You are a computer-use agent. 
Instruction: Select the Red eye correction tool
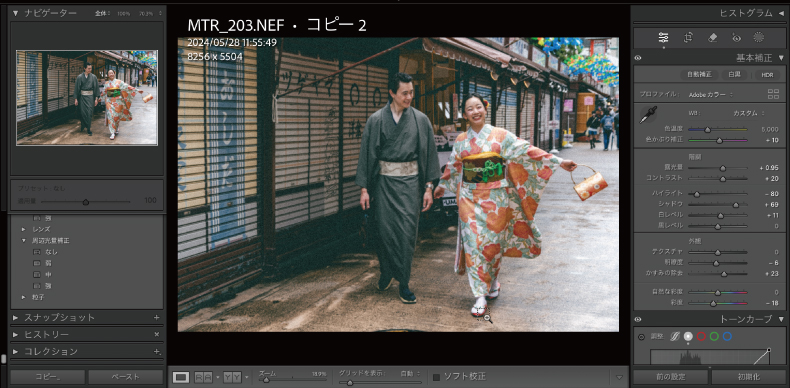point(736,37)
